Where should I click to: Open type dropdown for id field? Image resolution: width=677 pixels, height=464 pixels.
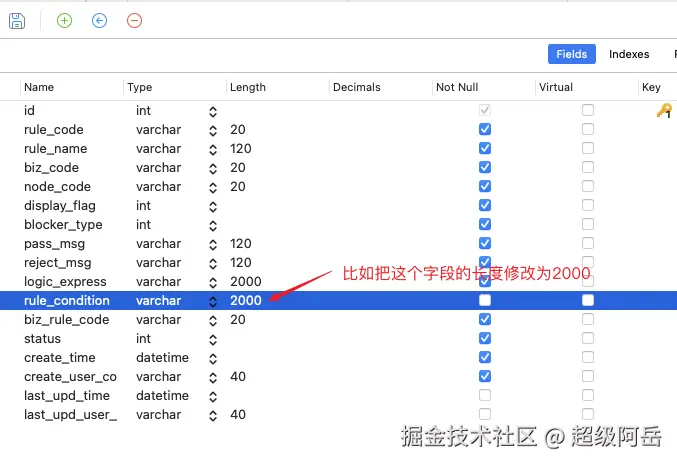tap(213, 112)
